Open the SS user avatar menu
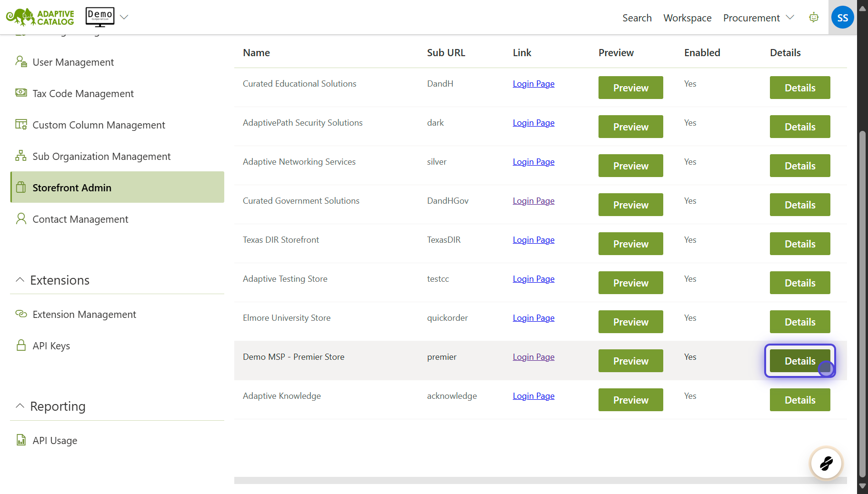The height and width of the screenshot is (494, 868). point(842,18)
